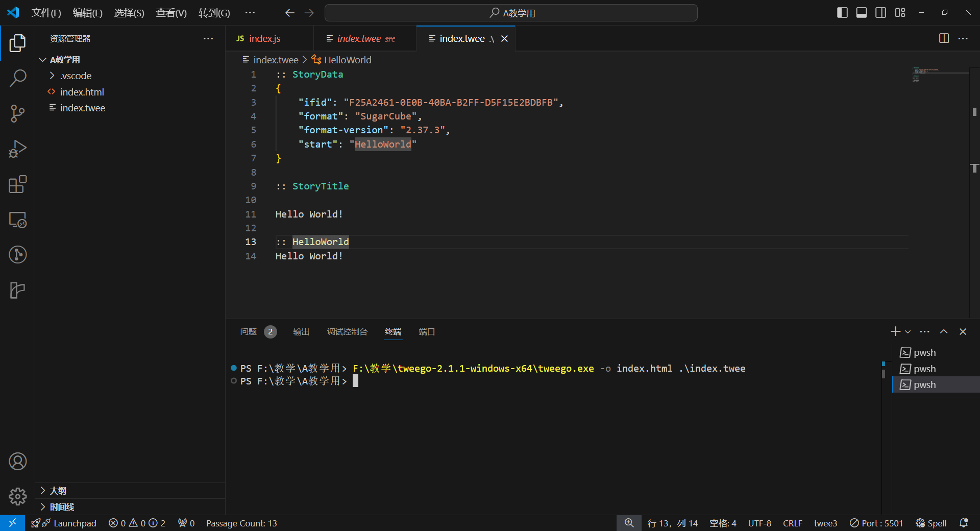Open the Explorer view in activity bar

coord(17,43)
